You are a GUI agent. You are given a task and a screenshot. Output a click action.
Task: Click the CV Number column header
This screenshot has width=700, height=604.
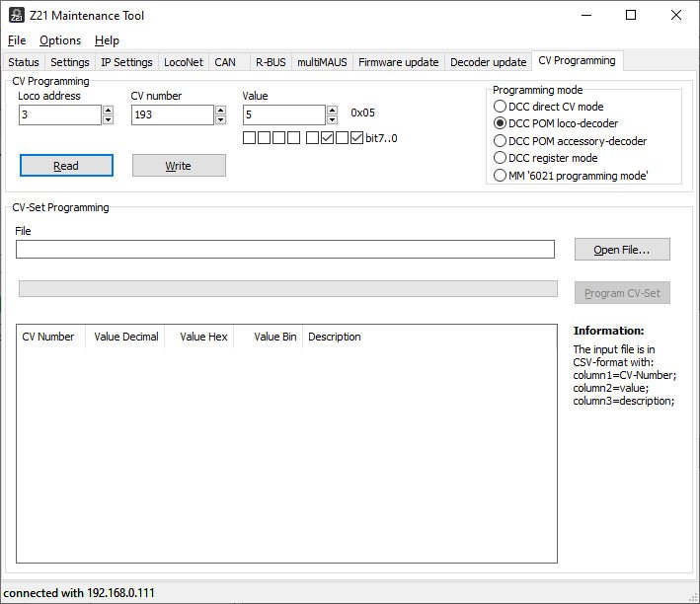(50, 337)
